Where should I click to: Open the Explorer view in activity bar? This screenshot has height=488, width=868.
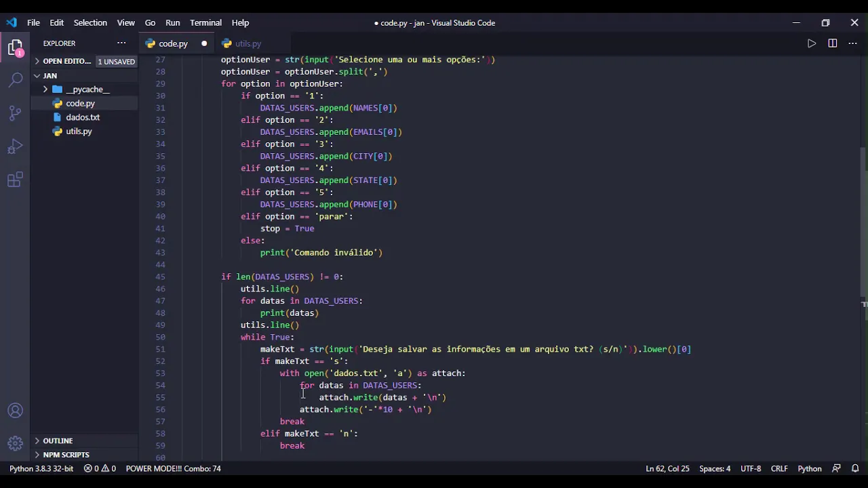15,47
